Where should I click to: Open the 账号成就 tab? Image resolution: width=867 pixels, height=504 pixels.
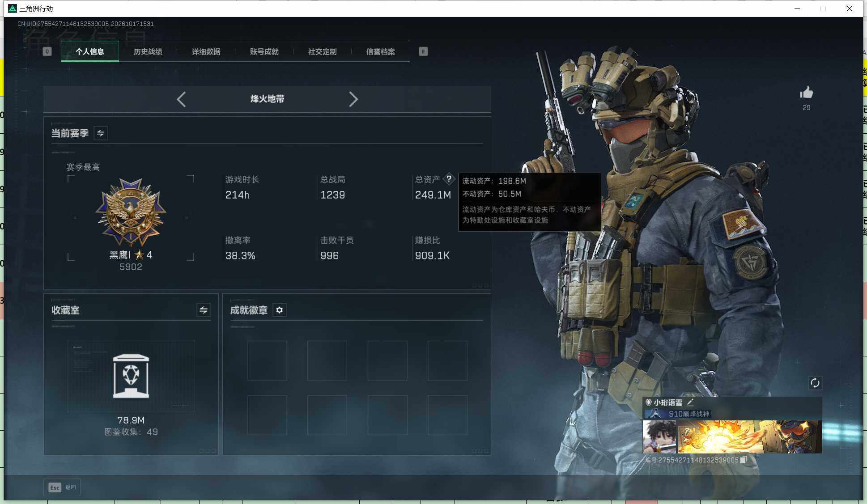coord(264,51)
